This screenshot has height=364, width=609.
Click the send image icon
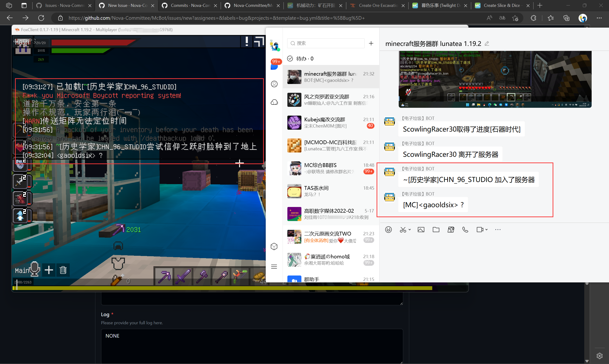coord(421,230)
